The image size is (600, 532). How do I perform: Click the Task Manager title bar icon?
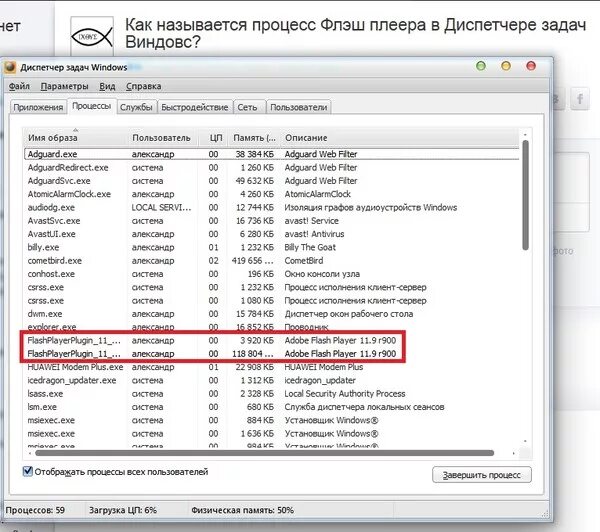(x=10, y=67)
